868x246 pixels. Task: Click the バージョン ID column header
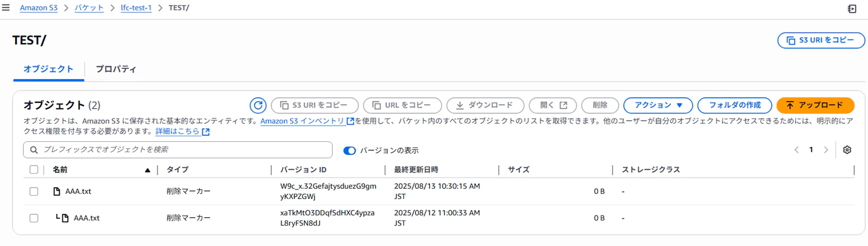coord(303,170)
